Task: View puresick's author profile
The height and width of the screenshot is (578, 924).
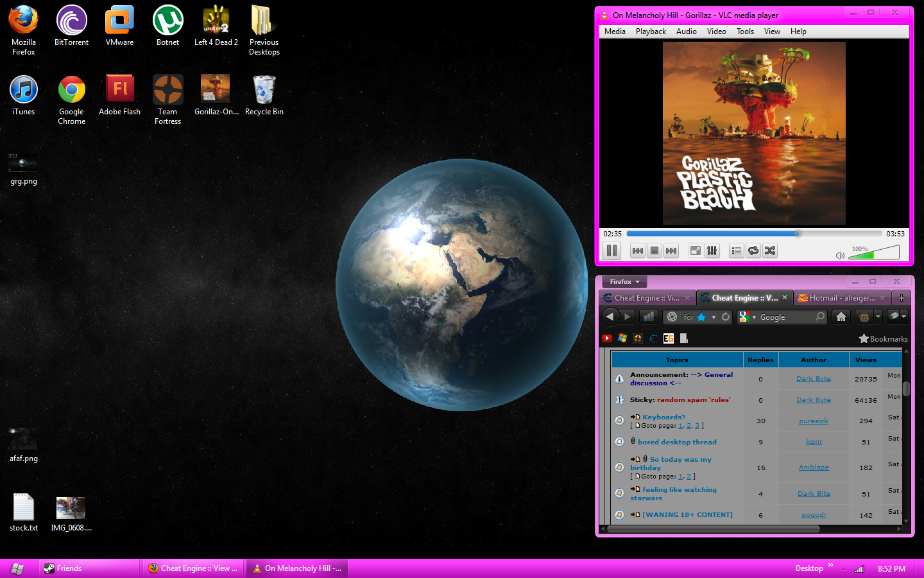Action: pyautogui.click(x=814, y=421)
